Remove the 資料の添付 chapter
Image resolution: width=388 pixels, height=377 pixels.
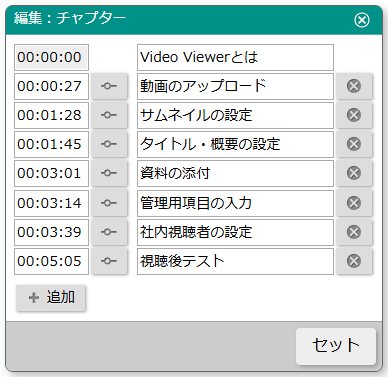(354, 173)
